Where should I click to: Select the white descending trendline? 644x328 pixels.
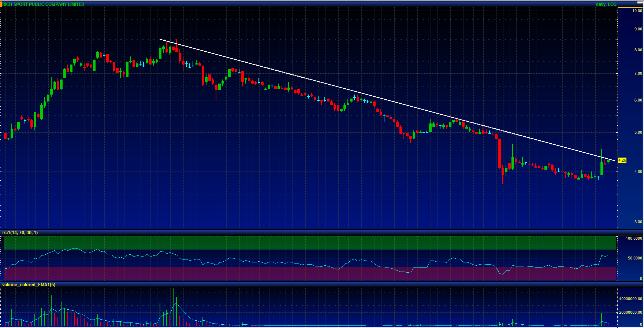(388, 100)
